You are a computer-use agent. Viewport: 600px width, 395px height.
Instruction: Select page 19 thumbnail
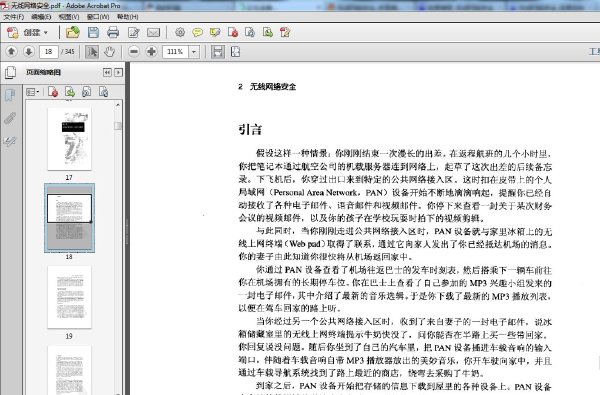coord(69,297)
